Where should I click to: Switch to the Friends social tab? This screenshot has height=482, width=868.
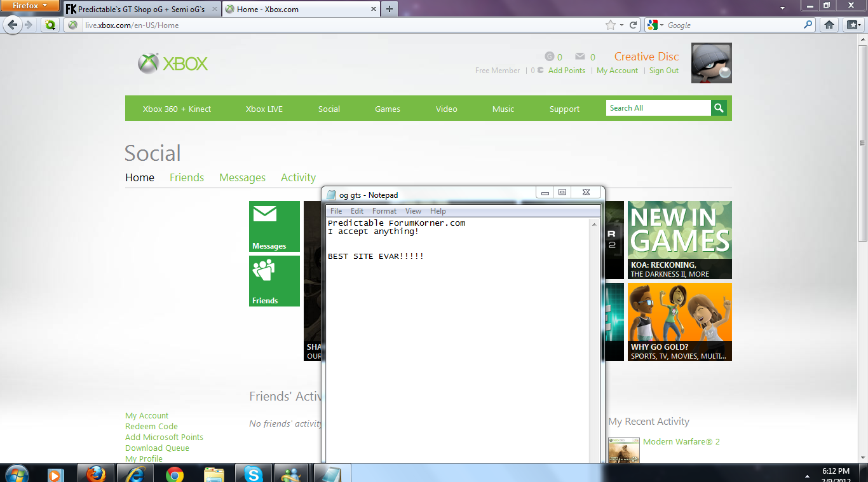point(187,177)
